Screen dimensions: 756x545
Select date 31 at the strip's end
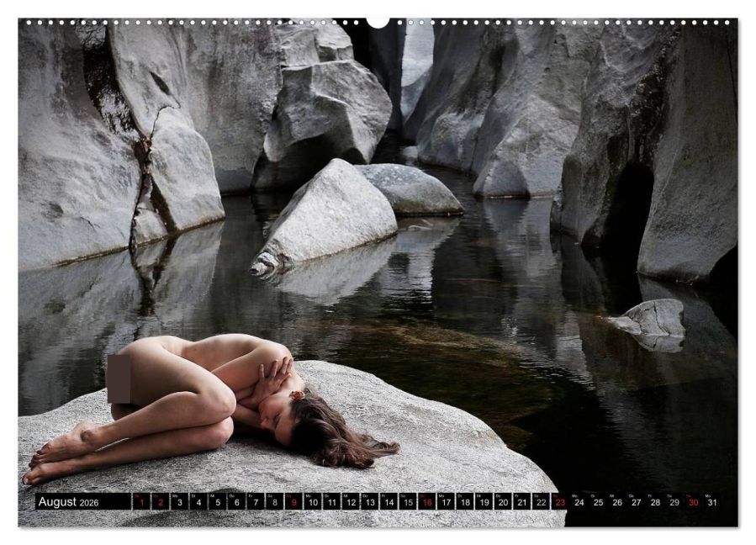(x=712, y=501)
